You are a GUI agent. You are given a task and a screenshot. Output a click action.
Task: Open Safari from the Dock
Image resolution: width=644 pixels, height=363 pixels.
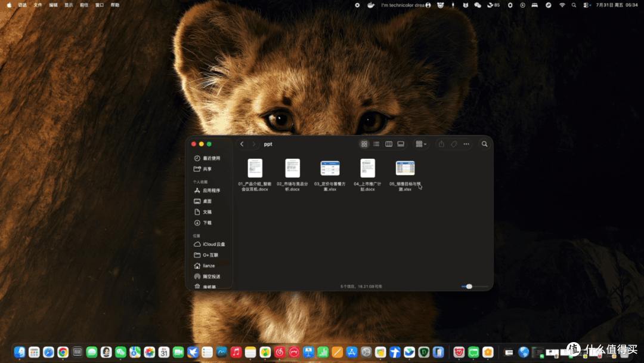pos(48,352)
